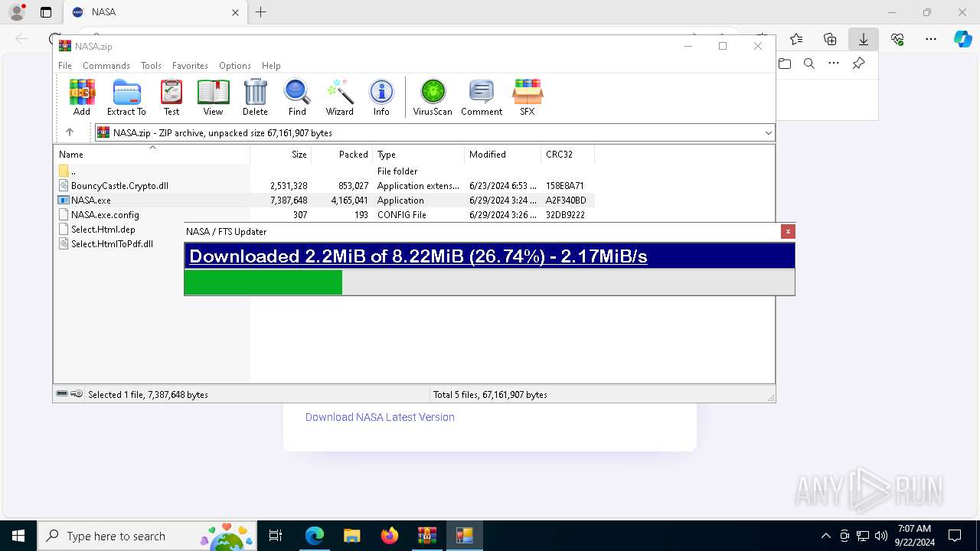Click the browser profile avatar
Screen dimensions: 980x551
coord(17,12)
